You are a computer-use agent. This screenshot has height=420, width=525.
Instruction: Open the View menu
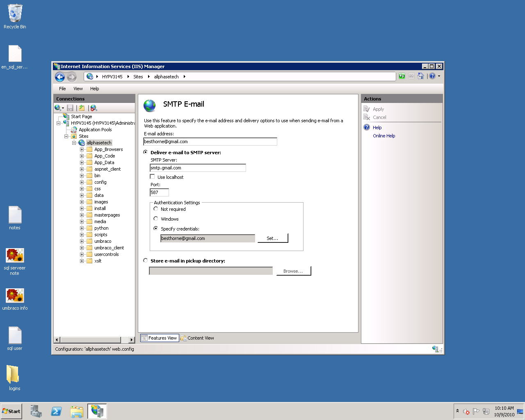[x=78, y=89]
